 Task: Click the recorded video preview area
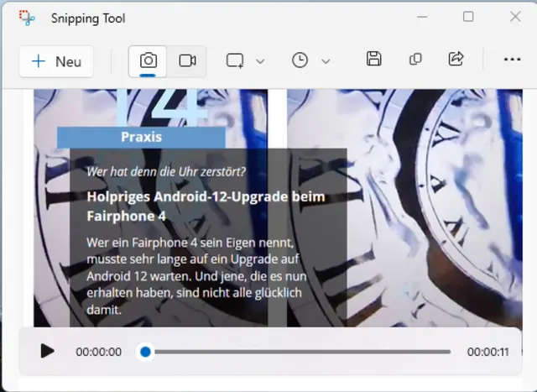tap(278, 208)
